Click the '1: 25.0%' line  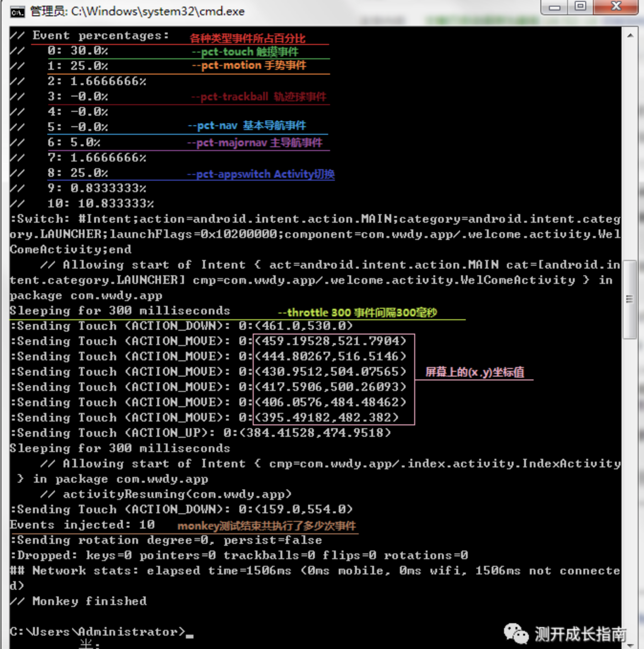tap(59, 66)
